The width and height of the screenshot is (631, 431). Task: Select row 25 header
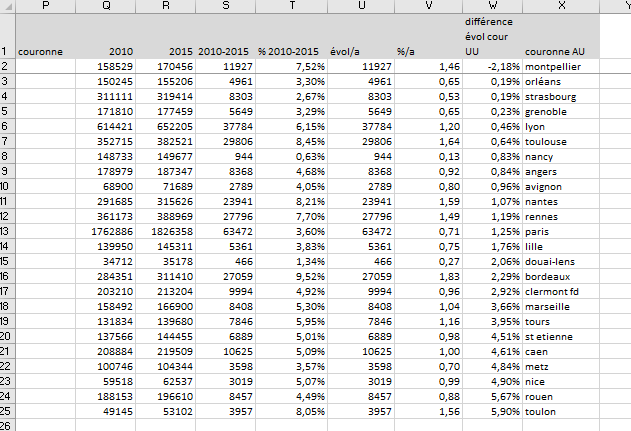8,411
